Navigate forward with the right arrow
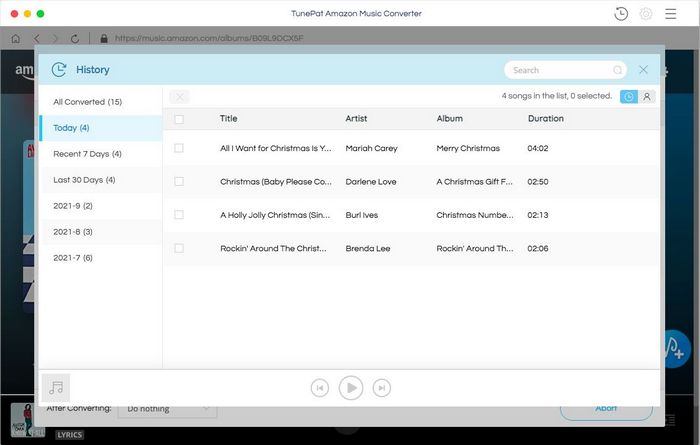The height and width of the screenshot is (445, 700). 55,39
